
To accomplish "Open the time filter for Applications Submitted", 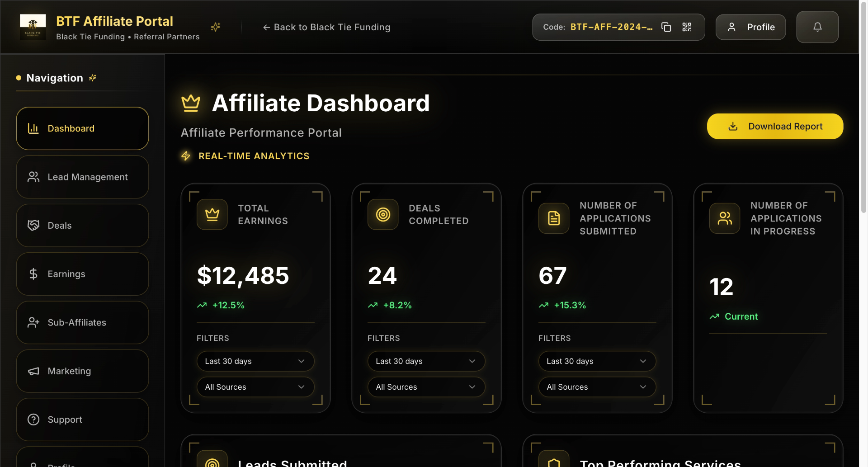I will pyautogui.click(x=597, y=361).
